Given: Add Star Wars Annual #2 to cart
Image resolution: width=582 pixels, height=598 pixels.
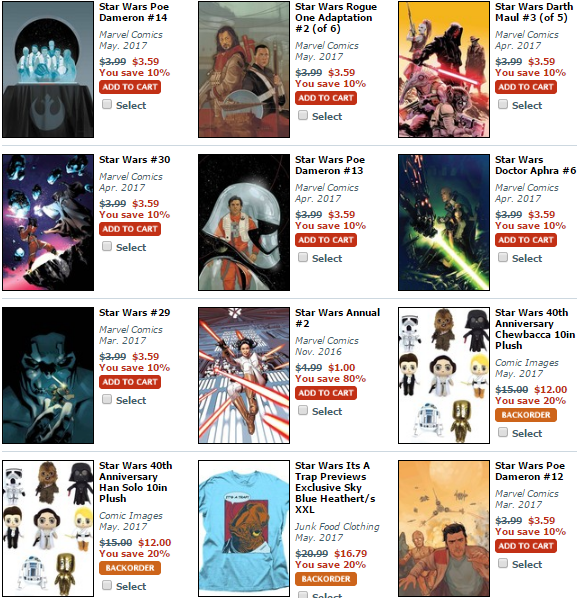Looking at the screenshot, I should pyautogui.click(x=326, y=393).
